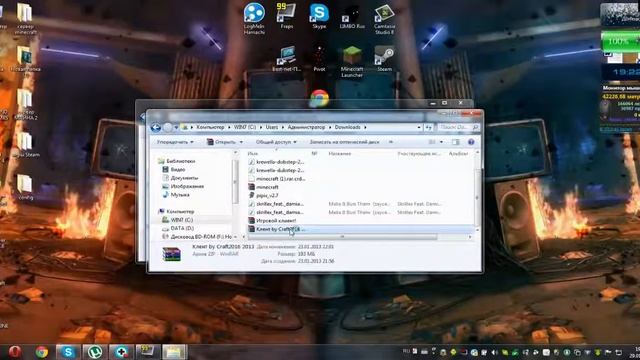This screenshot has height=360, width=640.
Task: Sort by the Альбом column header
Action: [458, 154]
